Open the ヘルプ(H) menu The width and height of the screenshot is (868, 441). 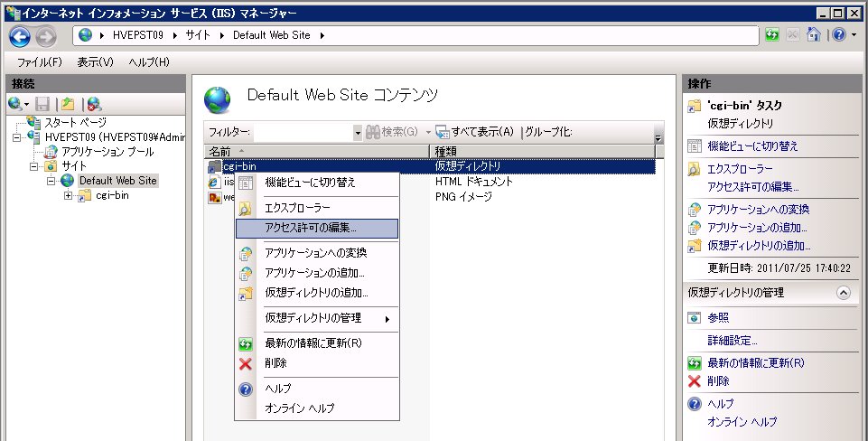point(149,62)
